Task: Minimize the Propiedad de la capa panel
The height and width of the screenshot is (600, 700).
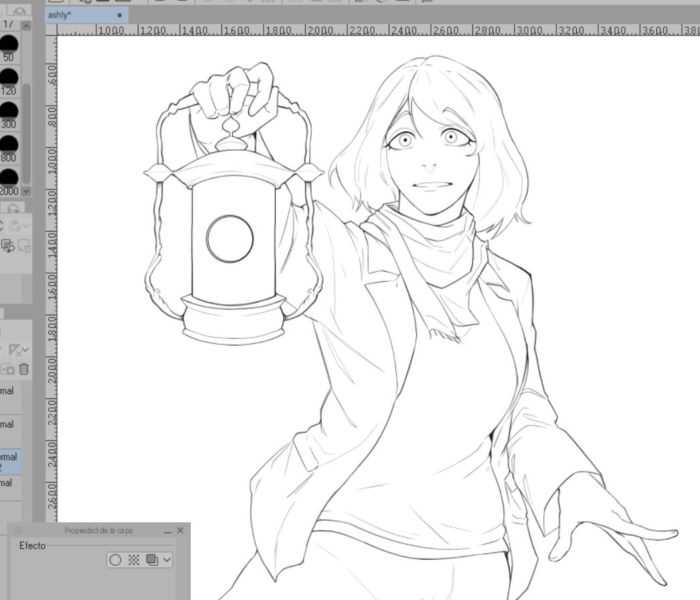Action: [167, 531]
